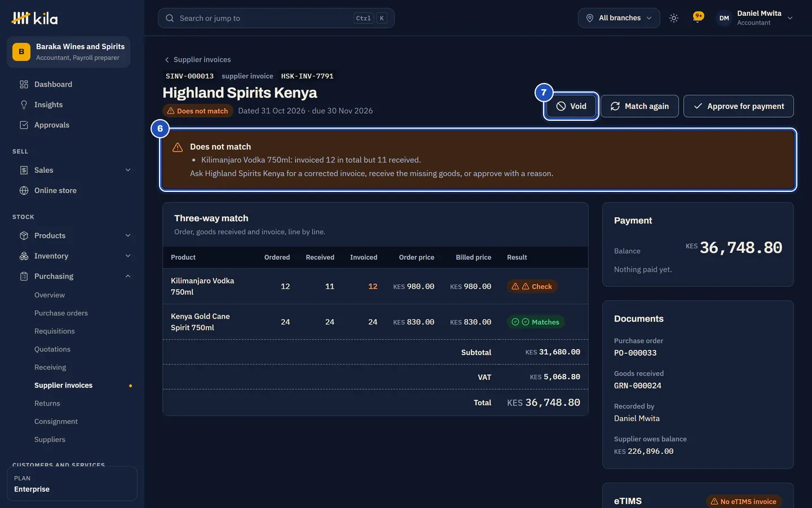Click the No eTIMS invoice badge
This screenshot has width=812, height=508.
[744, 502]
